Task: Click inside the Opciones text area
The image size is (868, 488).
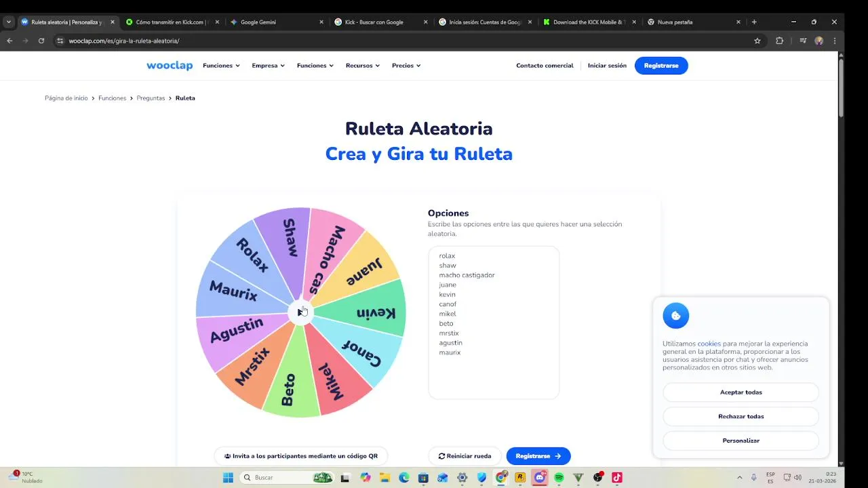Action: pyautogui.click(x=494, y=323)
